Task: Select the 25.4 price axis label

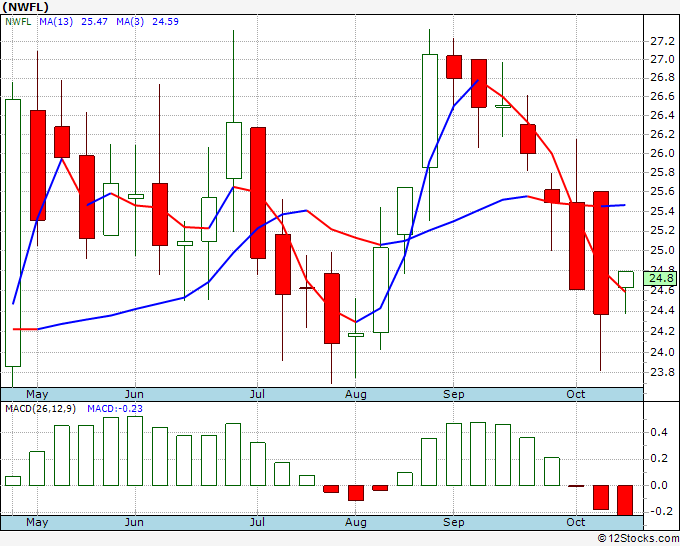Action: [662, 211]
